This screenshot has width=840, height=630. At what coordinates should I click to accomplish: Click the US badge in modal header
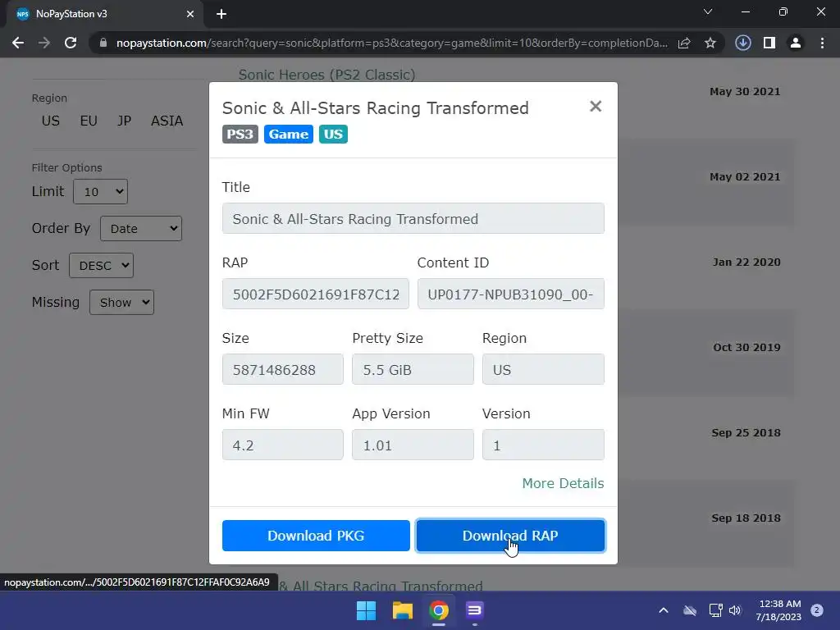[333, 134]
